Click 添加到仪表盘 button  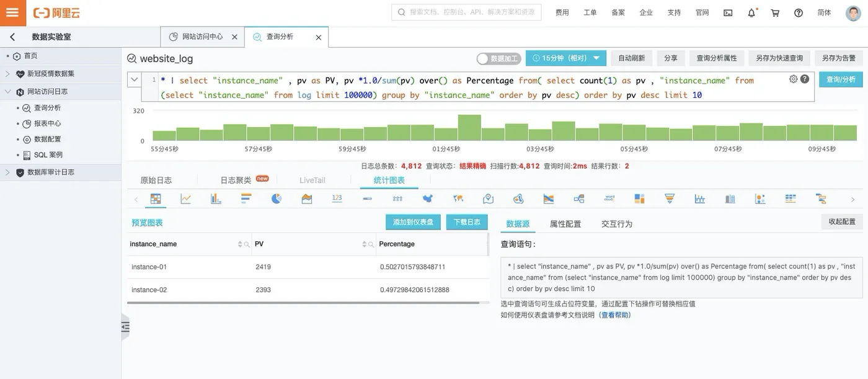(x=413, y=222)
